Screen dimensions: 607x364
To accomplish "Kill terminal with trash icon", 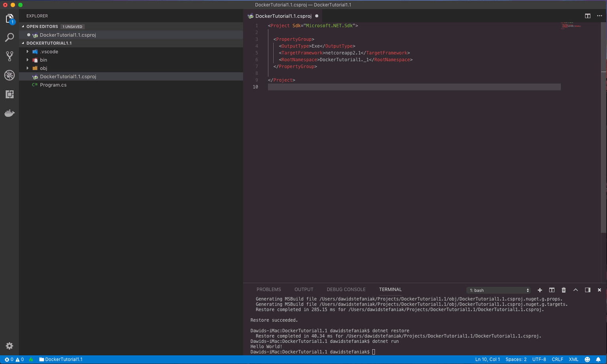I will [564, 290].
